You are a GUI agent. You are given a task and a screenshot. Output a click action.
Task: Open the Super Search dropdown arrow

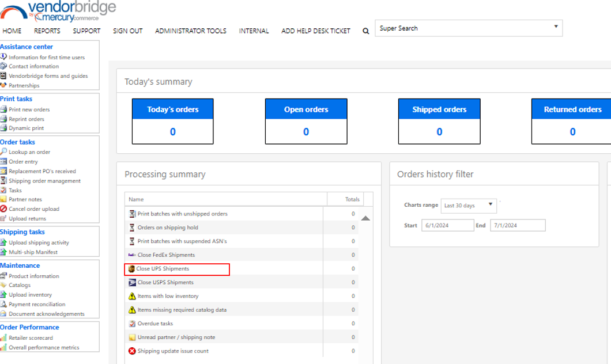[x=556, y=26]
